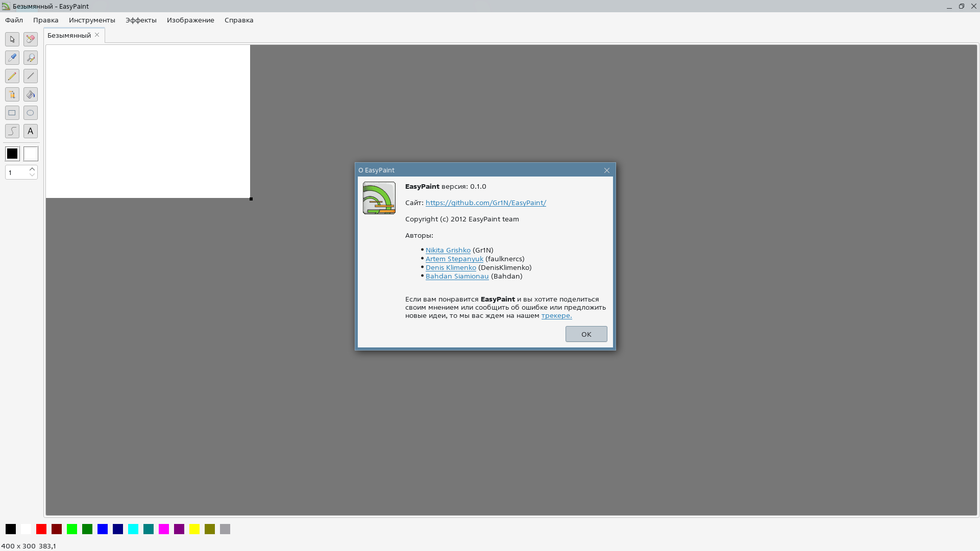Close the О EasyPaint dialog

pyautogui.click(x=607, y=170)
